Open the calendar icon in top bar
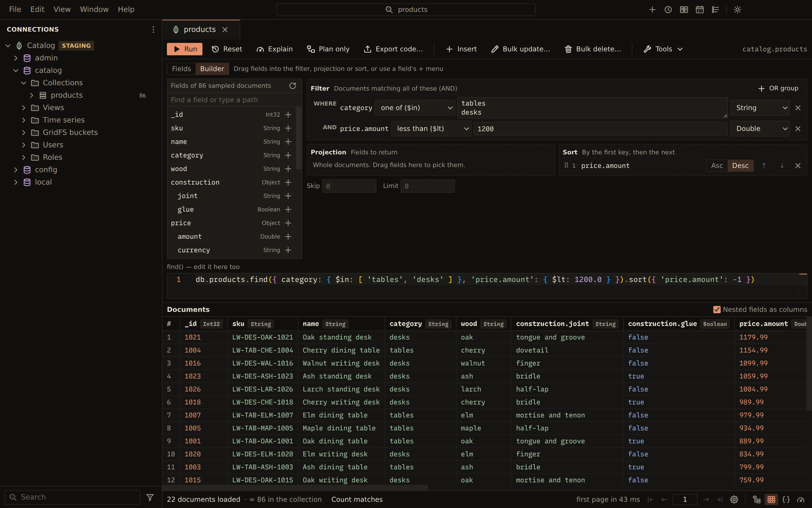This screenshot has height=508, width=812. (699, 10)
